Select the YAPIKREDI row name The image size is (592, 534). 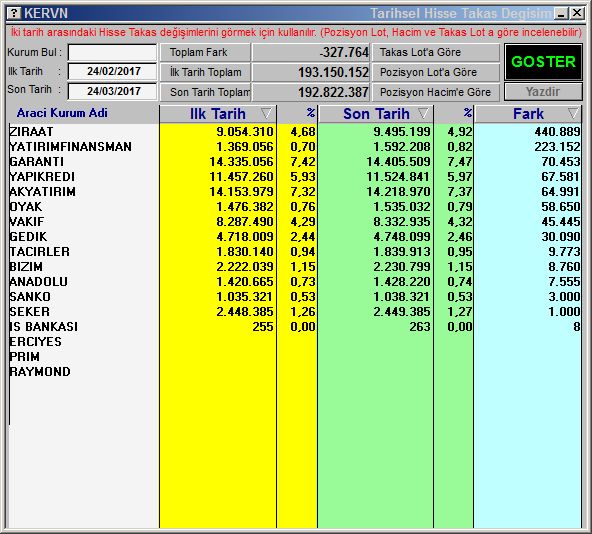pos(42,177)
